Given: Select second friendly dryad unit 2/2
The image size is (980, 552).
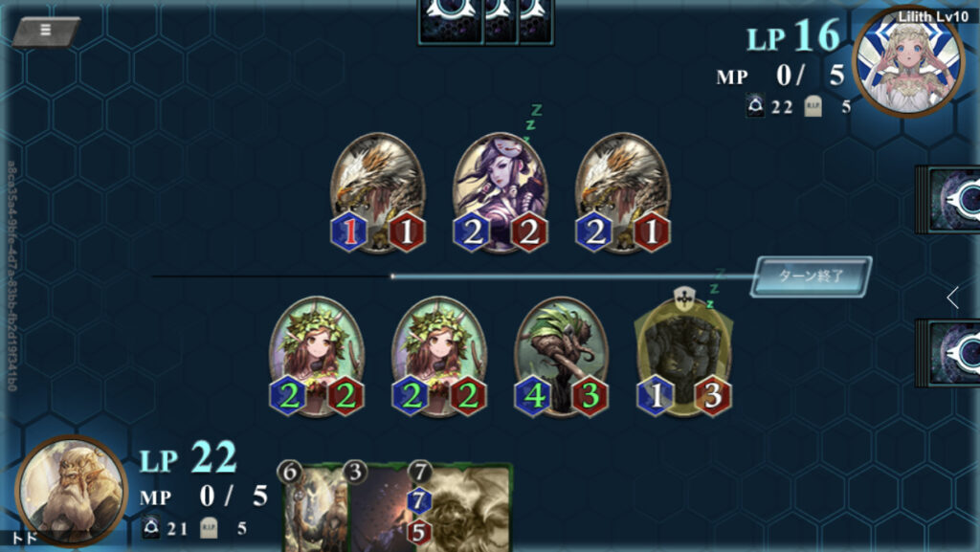Looking at the screenshot, I should point(439,357).
